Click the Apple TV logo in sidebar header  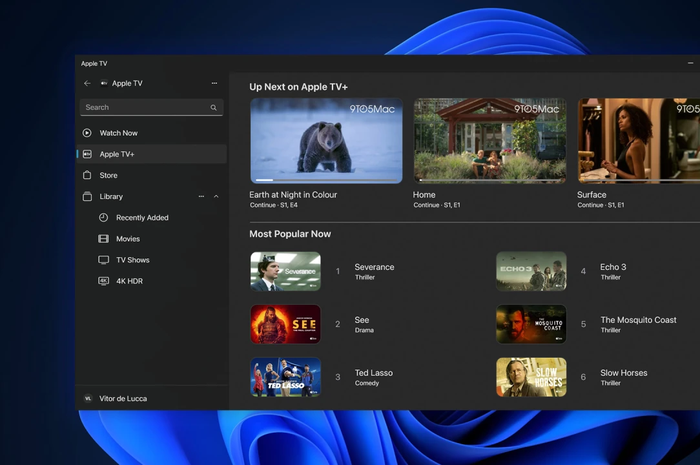click(104, 83)
